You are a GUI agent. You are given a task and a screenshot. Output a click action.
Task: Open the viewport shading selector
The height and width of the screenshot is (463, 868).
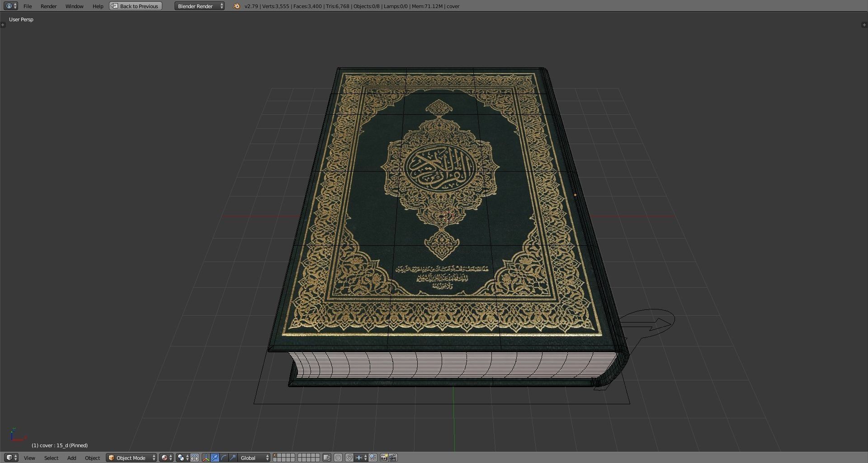point(166,458)
